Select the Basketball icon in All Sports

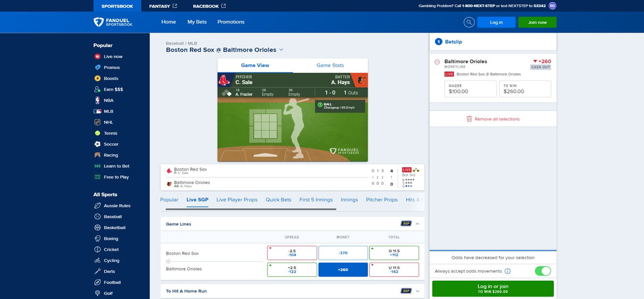[x=98, y=228]
